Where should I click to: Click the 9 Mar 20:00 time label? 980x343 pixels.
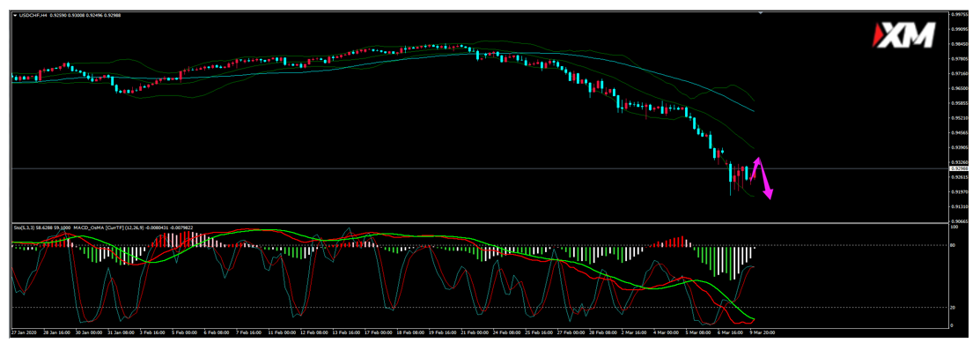pos(762,332)
